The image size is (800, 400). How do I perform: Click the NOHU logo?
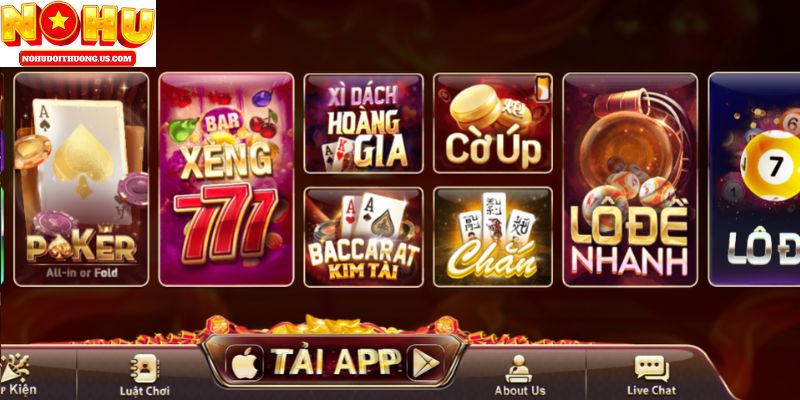(78, 24)
